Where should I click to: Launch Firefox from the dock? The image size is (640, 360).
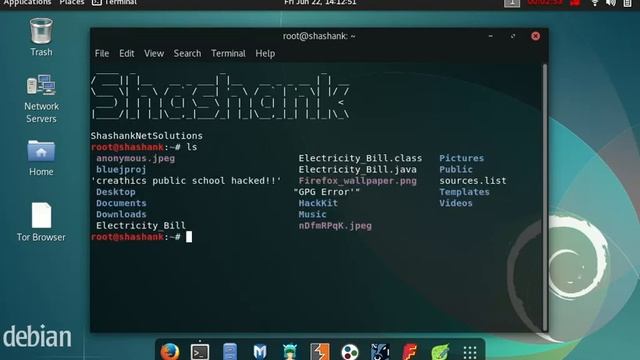click(x=170, y=351)
